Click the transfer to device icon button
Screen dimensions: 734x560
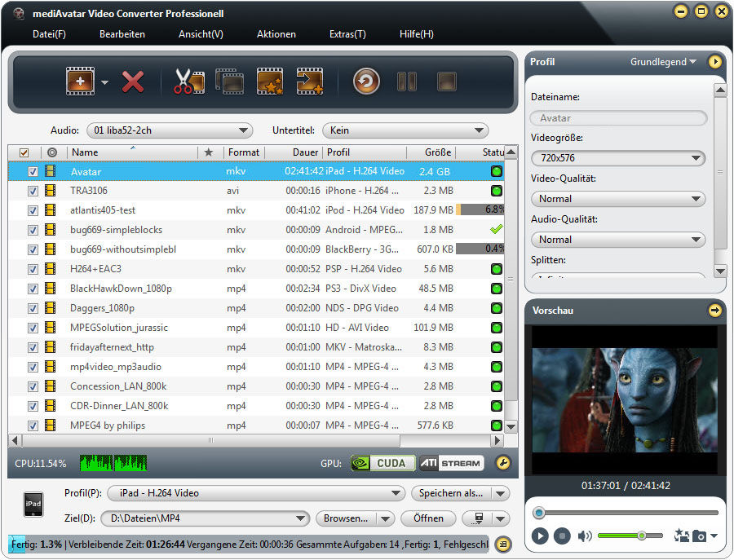point(479,518)
